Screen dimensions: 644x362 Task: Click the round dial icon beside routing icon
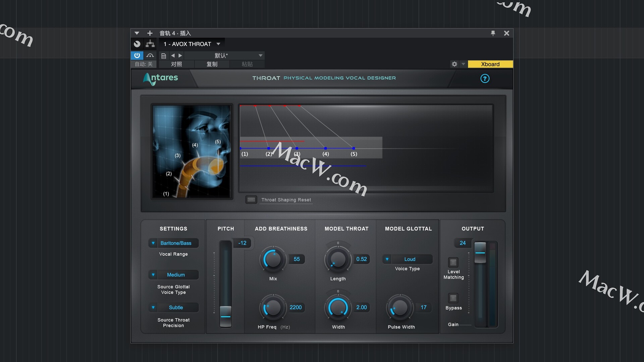pos(137,44)
